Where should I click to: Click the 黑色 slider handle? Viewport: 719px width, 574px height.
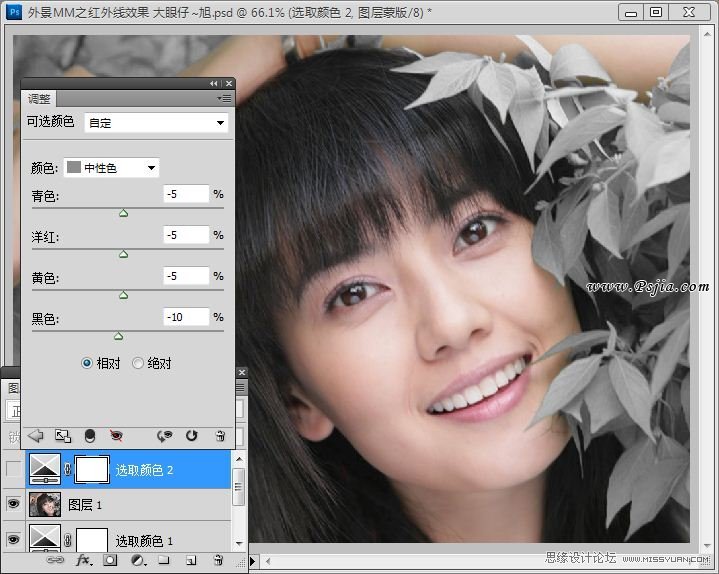tap(118, 337)
